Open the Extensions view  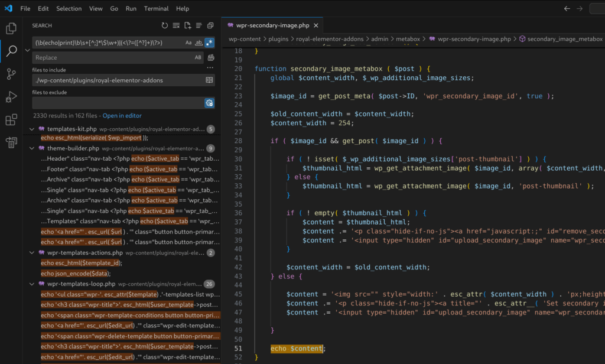coord(12,120)
